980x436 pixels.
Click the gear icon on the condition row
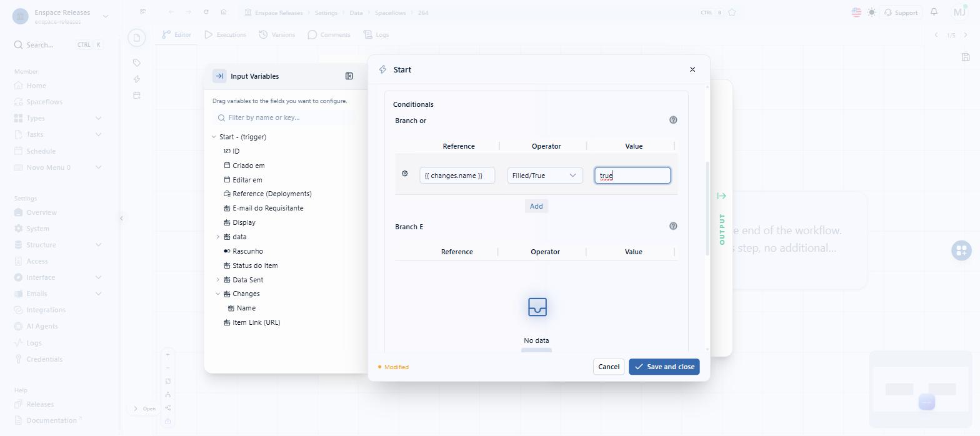(405, 174)
